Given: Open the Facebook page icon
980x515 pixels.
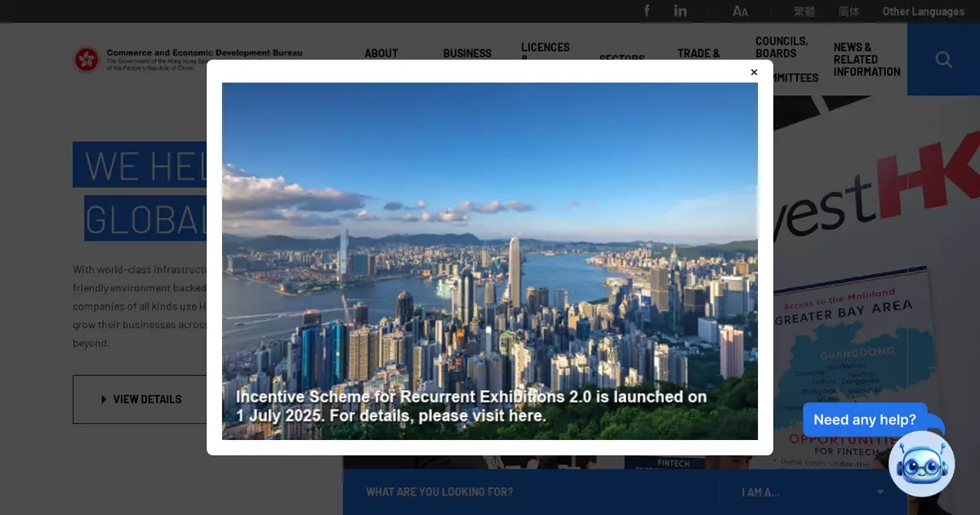Looking at the screenshot, I should point(647,11).
